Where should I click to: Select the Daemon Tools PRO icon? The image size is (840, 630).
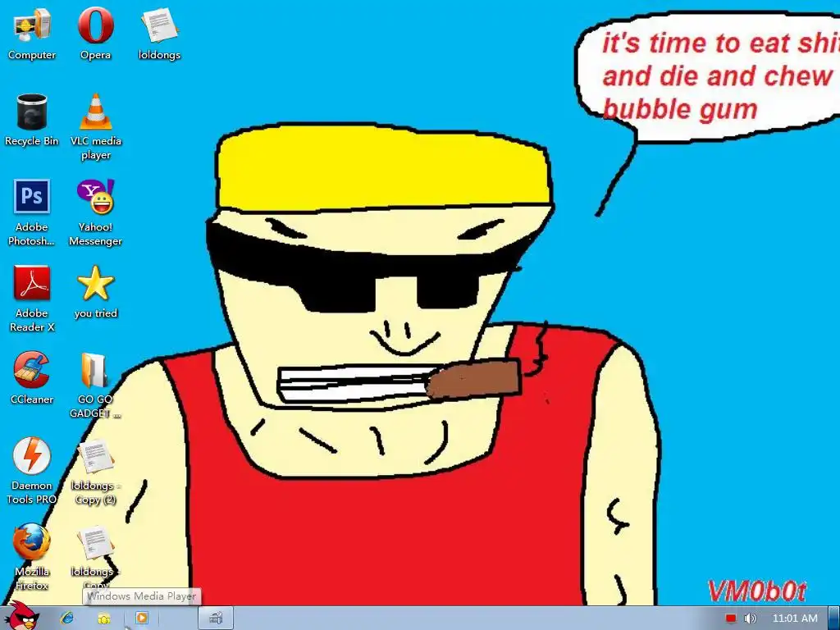32,471
